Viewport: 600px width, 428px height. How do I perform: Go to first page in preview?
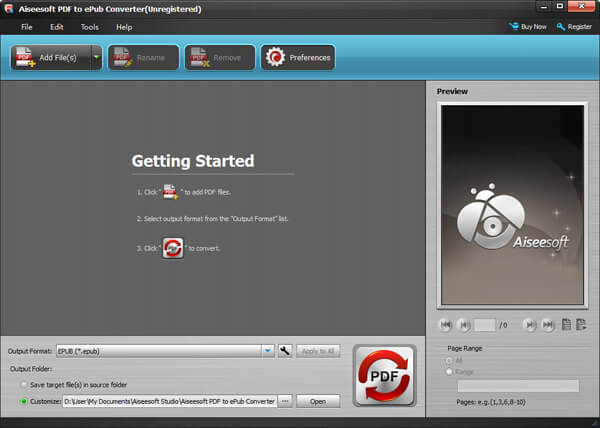click(x=445, y=325)
